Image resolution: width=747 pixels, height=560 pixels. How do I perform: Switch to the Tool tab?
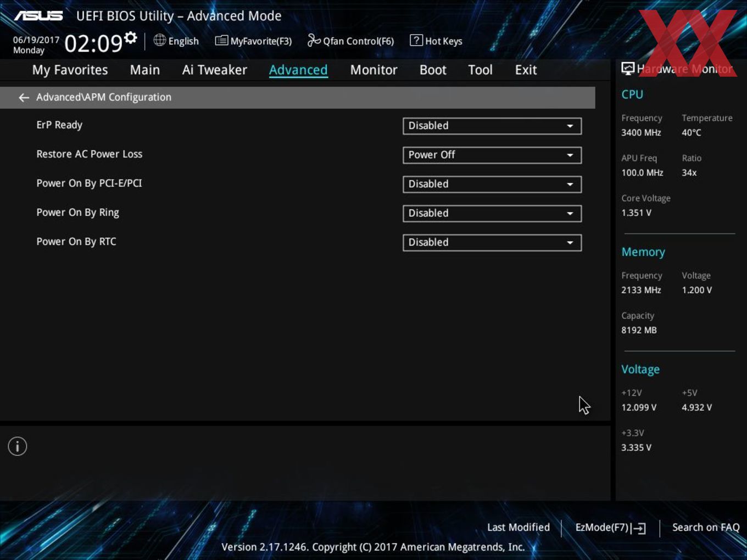click(480, 70)
